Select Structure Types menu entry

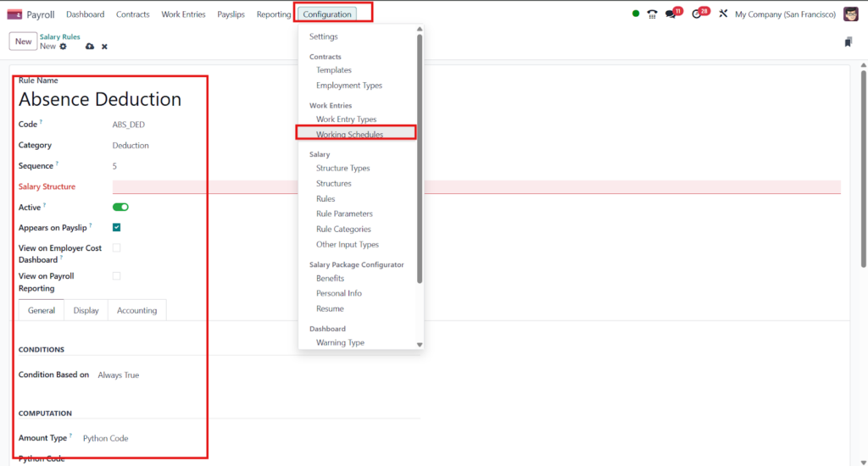[x=343, y=169]
